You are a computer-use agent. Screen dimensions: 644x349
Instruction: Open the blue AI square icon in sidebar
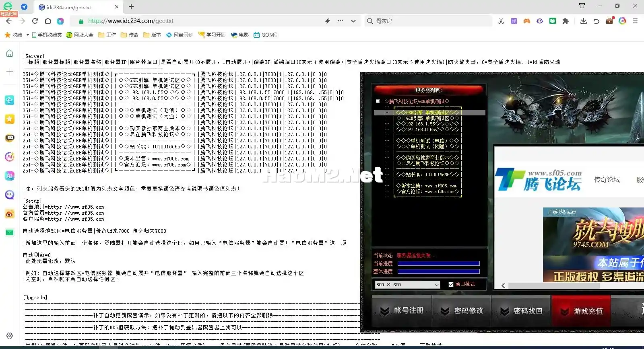click(x=10, y=176)
